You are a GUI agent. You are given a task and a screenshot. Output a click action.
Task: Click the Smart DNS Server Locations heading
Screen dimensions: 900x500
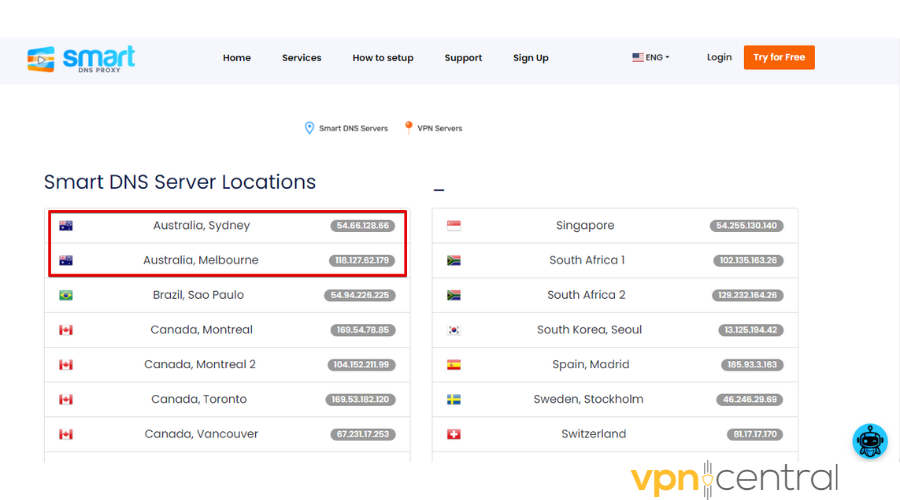click(180, 182)
